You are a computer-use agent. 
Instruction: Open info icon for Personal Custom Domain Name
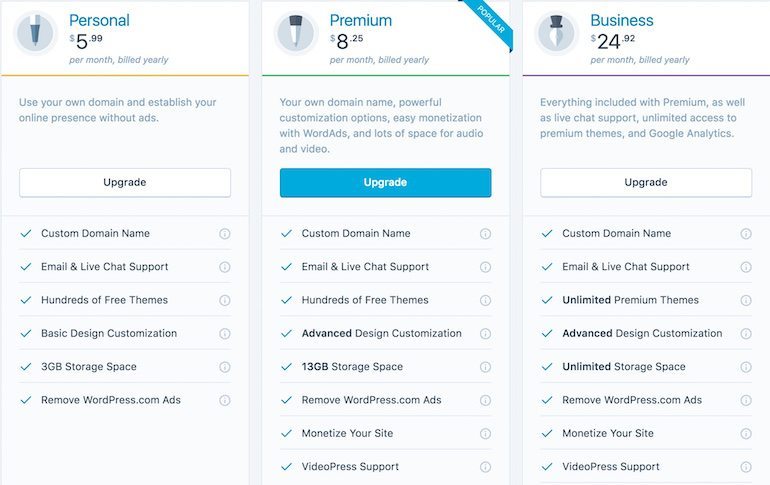pyautogui.click(x=224, y=234)
